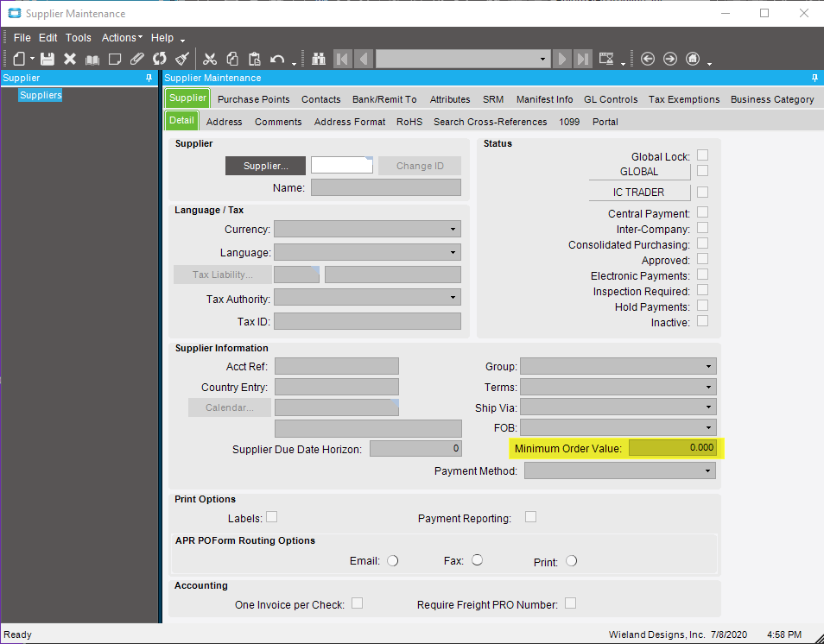Toggle the Labels print checkbox

click(272, 517)
